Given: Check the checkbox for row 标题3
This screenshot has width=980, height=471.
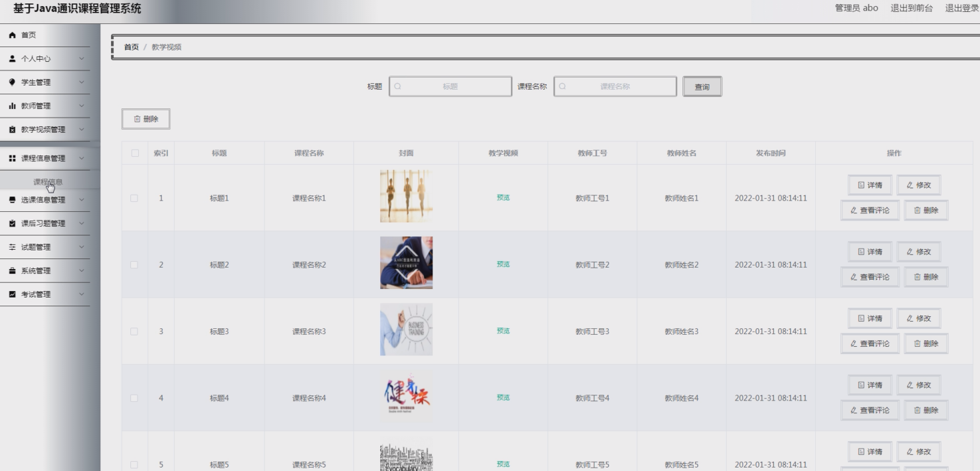Looking at the screenshot, I should (135, 331).
